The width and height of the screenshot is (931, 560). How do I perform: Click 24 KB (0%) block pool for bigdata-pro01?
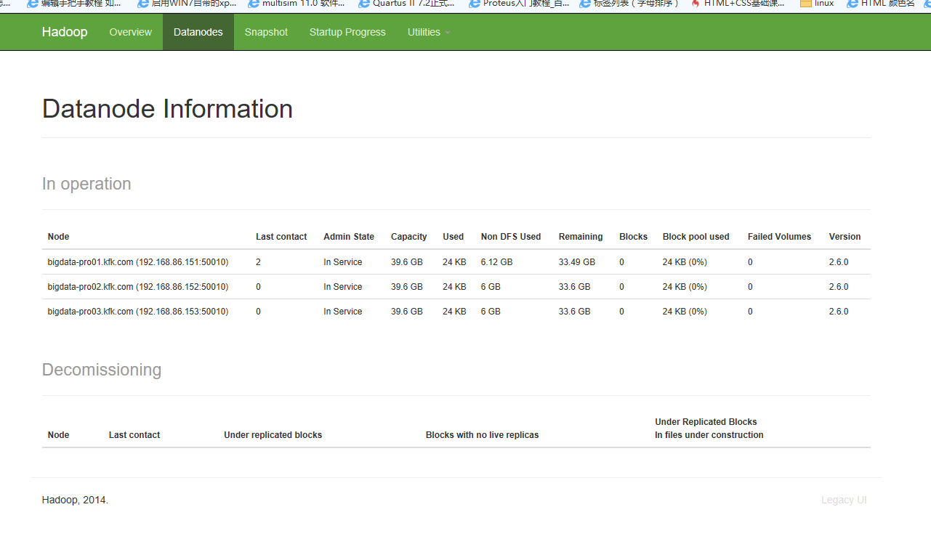[x=685, y=262]
